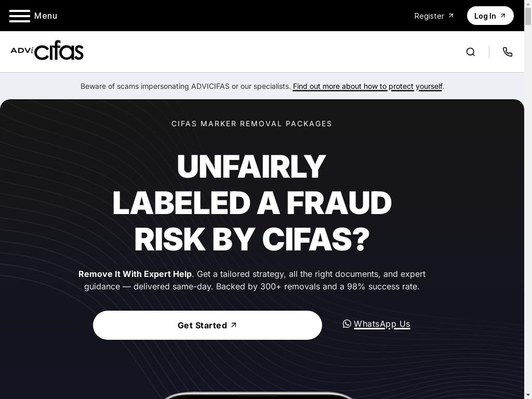Open the hamburger menu icon
The height and width of the screenshot is (399, 532).
[x=19, y=16]
